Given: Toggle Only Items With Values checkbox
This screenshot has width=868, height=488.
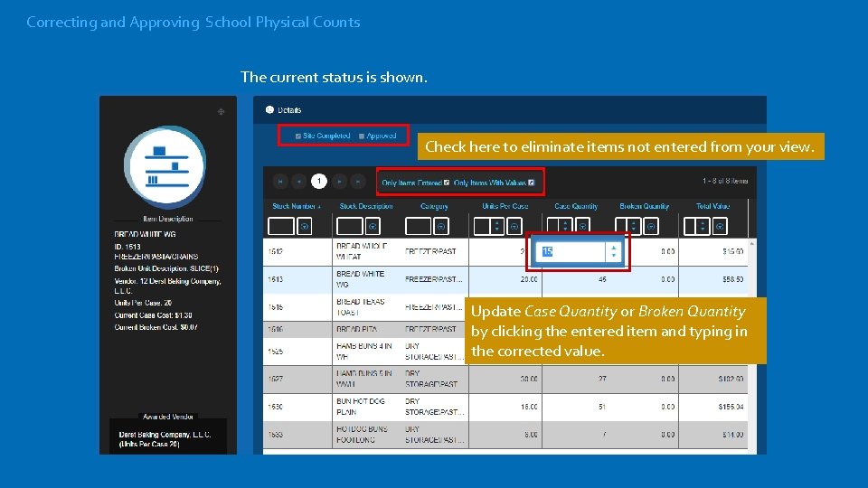Looking at the screenshot, I should pos(532,183).
